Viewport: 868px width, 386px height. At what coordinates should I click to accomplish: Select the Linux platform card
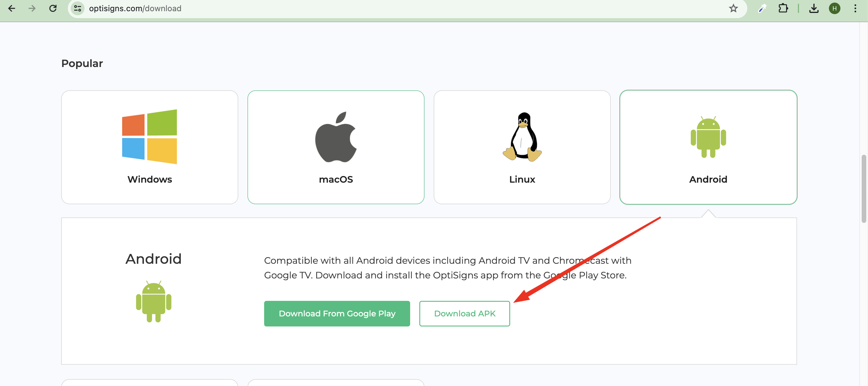(x=522, y=147)
